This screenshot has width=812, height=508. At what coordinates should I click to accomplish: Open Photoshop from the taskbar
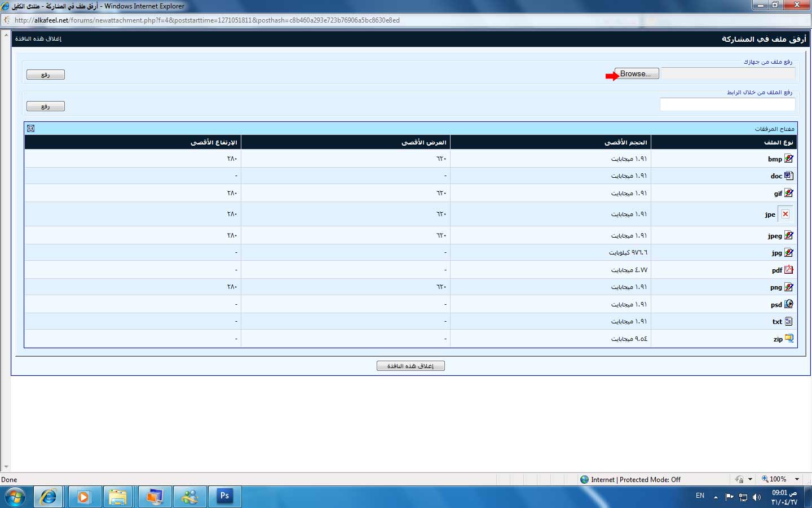point(225,497)
